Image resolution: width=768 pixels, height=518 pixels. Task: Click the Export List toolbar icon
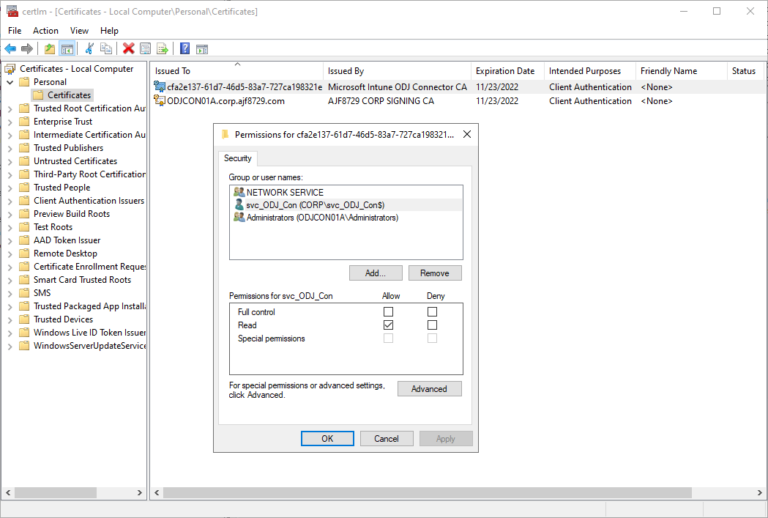tap(162, 48)
